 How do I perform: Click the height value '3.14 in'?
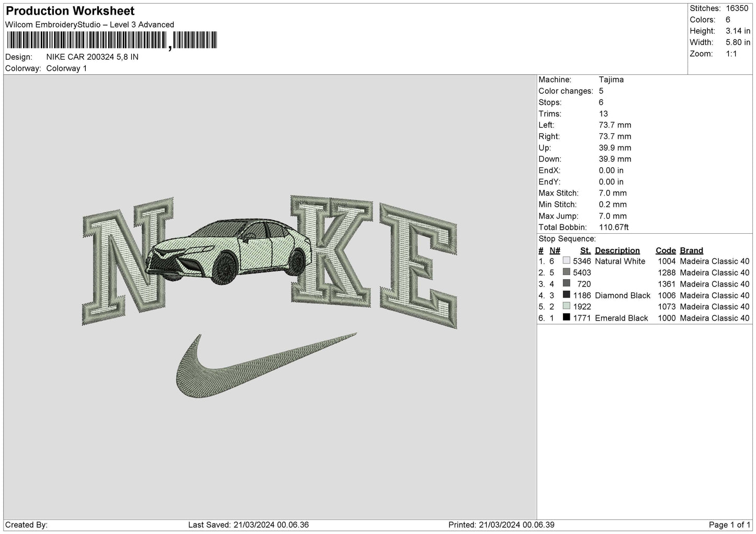(x=738, y=31)
